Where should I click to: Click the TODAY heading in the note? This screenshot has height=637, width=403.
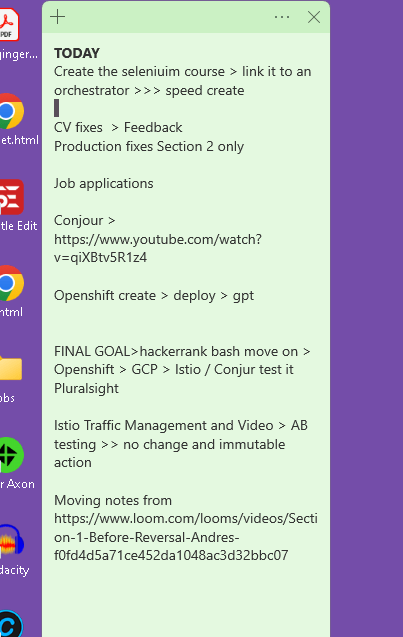(77, 53)
